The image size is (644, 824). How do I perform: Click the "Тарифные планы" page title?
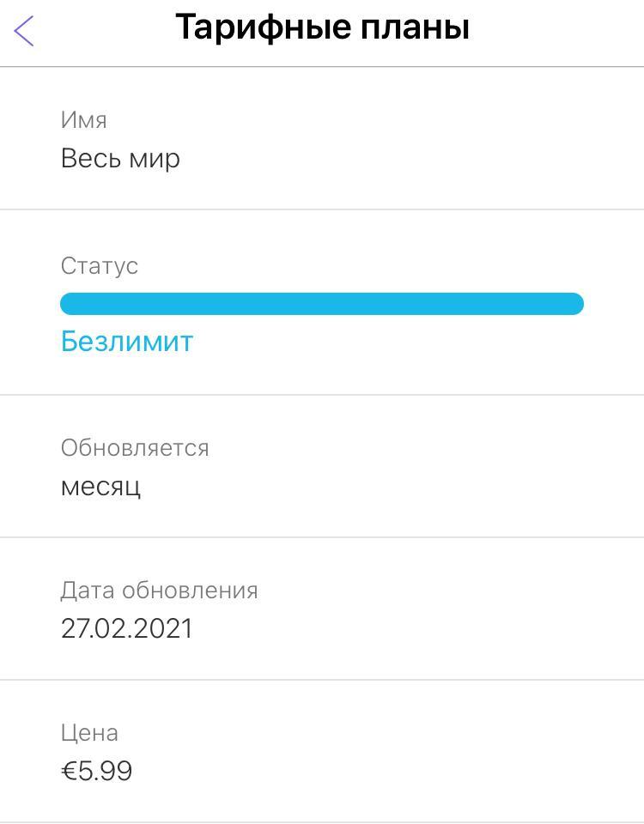tap(322, 27)
